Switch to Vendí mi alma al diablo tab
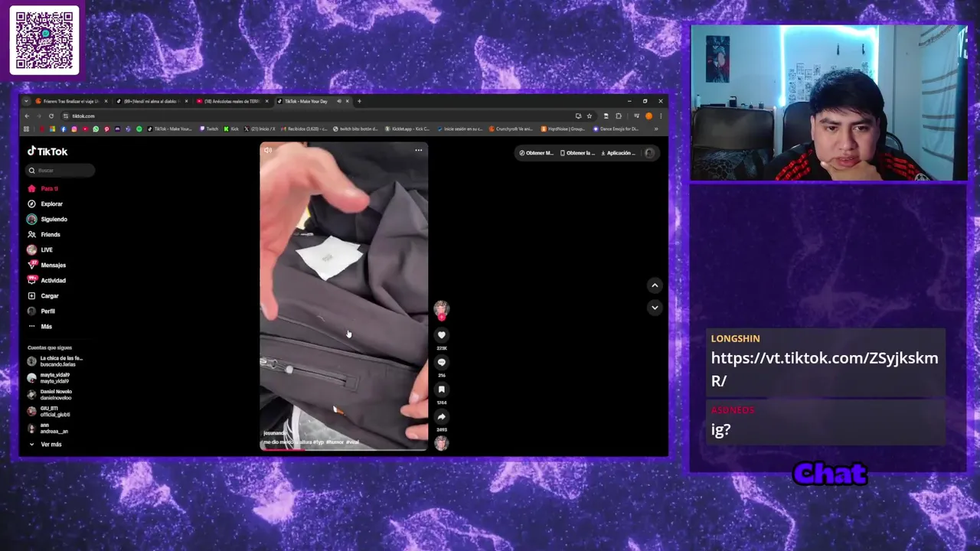This screenshot has height=551, width=980. (x=151, y=101)
